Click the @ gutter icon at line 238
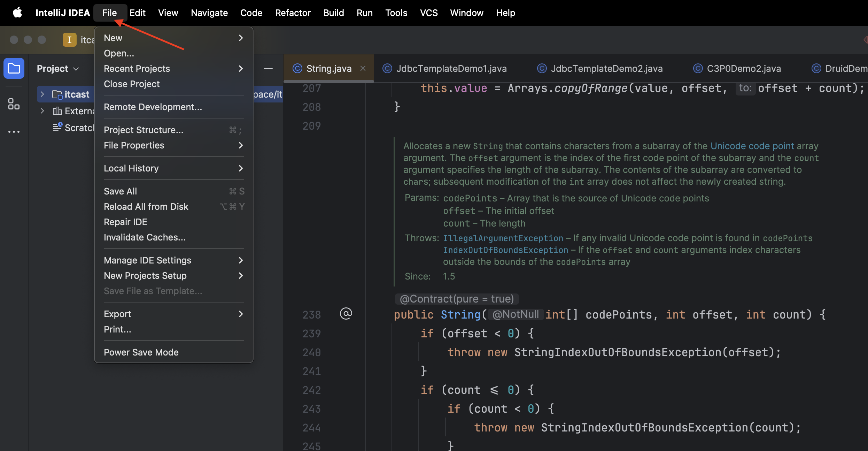868x451 pixels. 346,314
